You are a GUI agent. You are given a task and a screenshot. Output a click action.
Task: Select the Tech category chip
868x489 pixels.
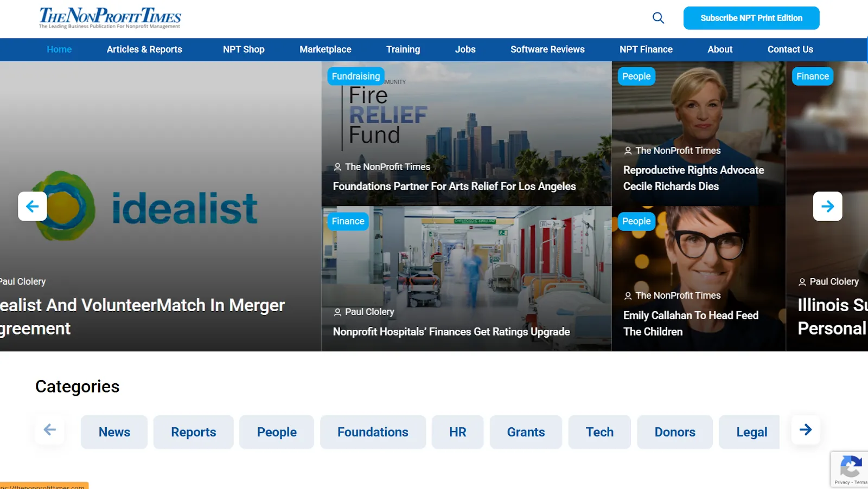(x=599, y=432)
